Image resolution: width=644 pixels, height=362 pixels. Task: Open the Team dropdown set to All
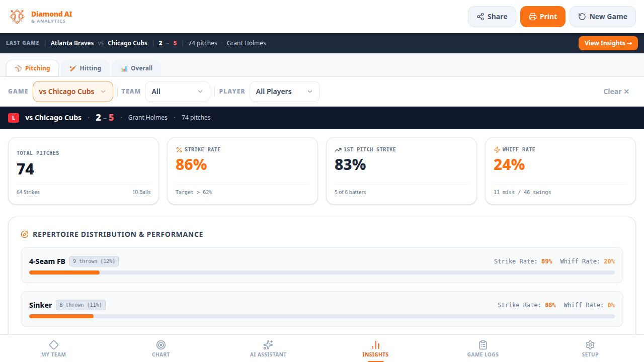[178, 92]
